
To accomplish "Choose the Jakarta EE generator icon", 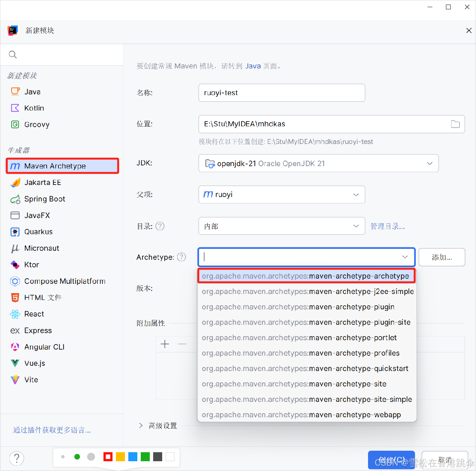I will (15, 182).
